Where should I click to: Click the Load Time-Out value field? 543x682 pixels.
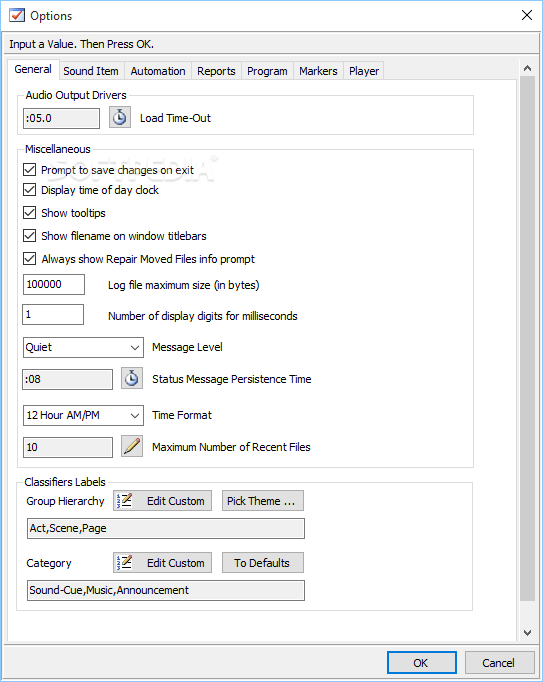coord(61,118)
